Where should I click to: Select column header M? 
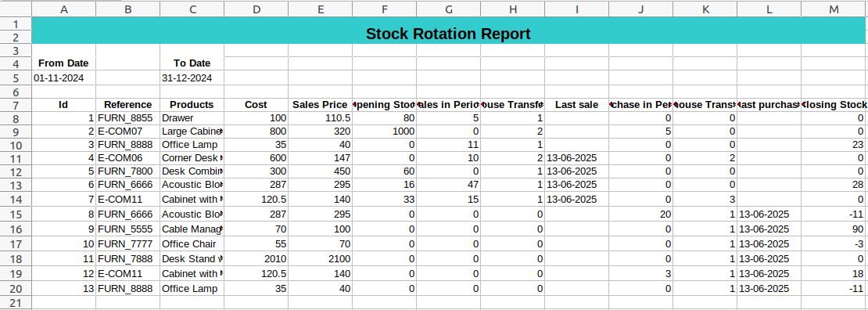(x=834, y=9)
